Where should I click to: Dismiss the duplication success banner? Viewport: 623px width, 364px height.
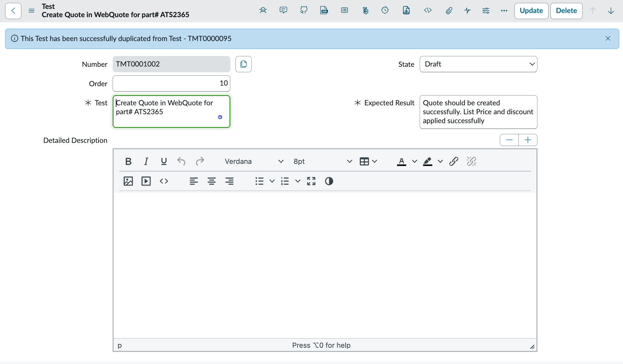[x=608, y=38]
